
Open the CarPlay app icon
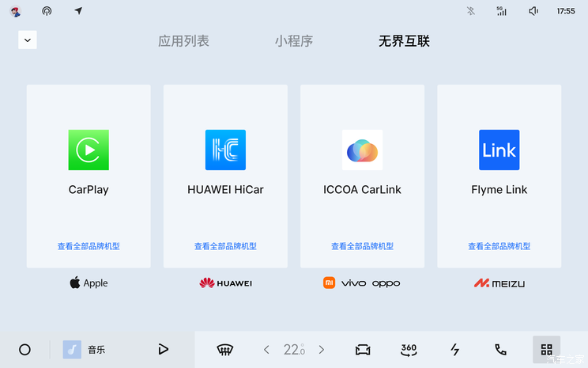[x=89, y=150]
